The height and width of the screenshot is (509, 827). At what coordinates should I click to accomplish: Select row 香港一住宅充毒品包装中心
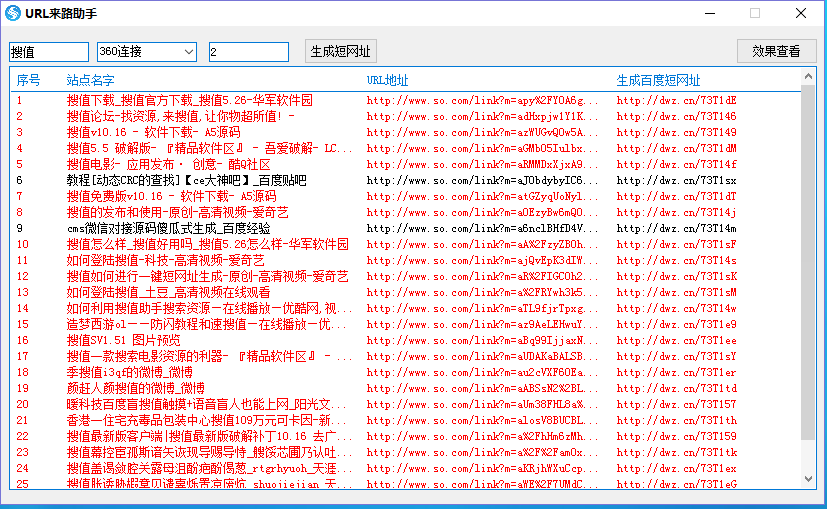pos(405,420)
